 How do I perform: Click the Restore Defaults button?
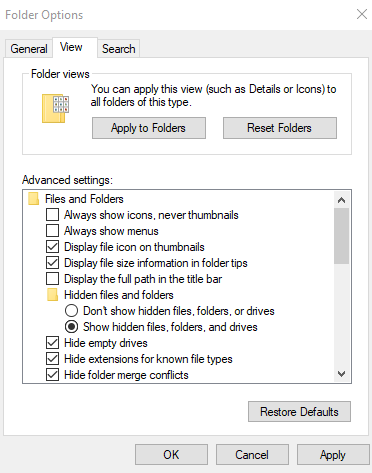(x=299, y=412)
